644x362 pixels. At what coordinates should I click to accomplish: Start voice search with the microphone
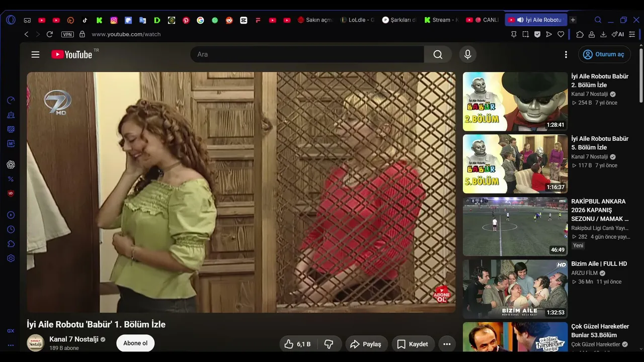tap(468, 54)
